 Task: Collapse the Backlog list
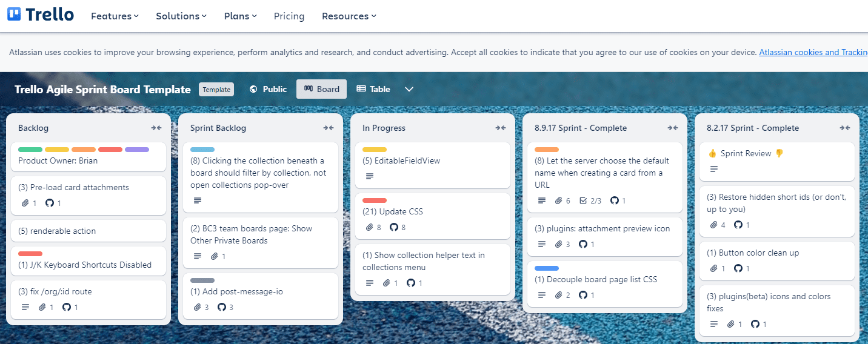[156, 128]
